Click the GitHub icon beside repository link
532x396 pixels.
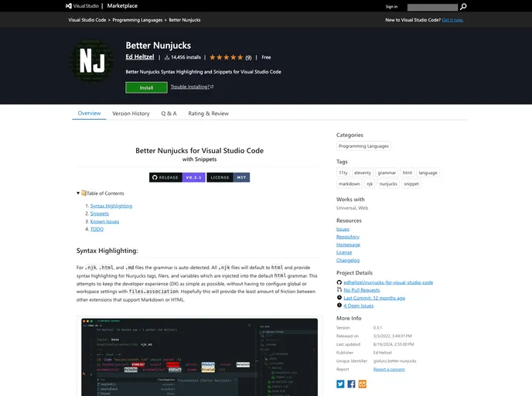click(339, 282)
